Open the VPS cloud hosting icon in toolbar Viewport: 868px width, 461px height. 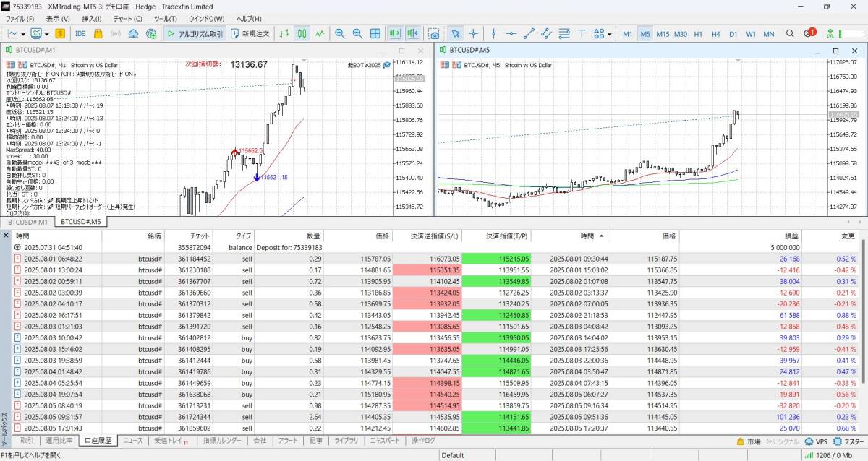pos(134,33)
